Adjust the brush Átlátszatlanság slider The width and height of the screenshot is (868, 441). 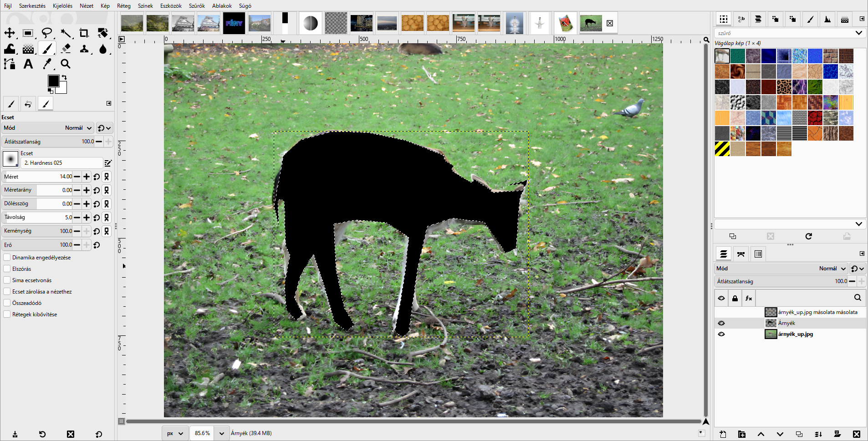[47, 142]
